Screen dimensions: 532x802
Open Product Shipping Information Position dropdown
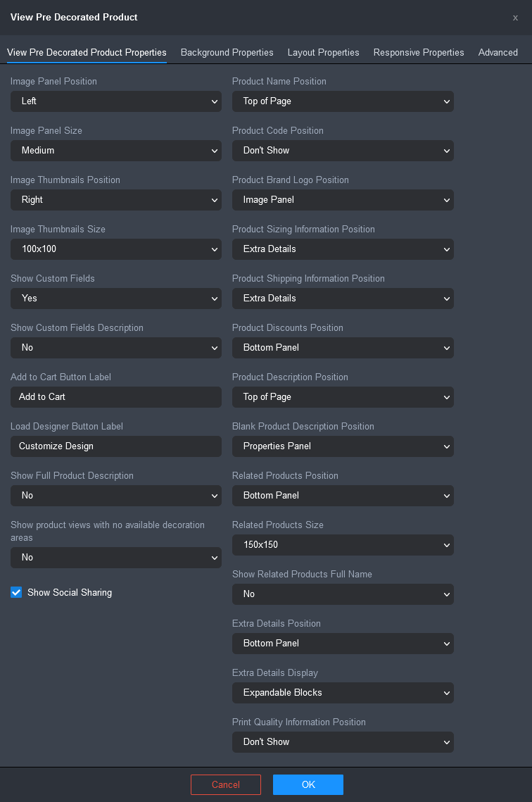(x=343, y=298)
